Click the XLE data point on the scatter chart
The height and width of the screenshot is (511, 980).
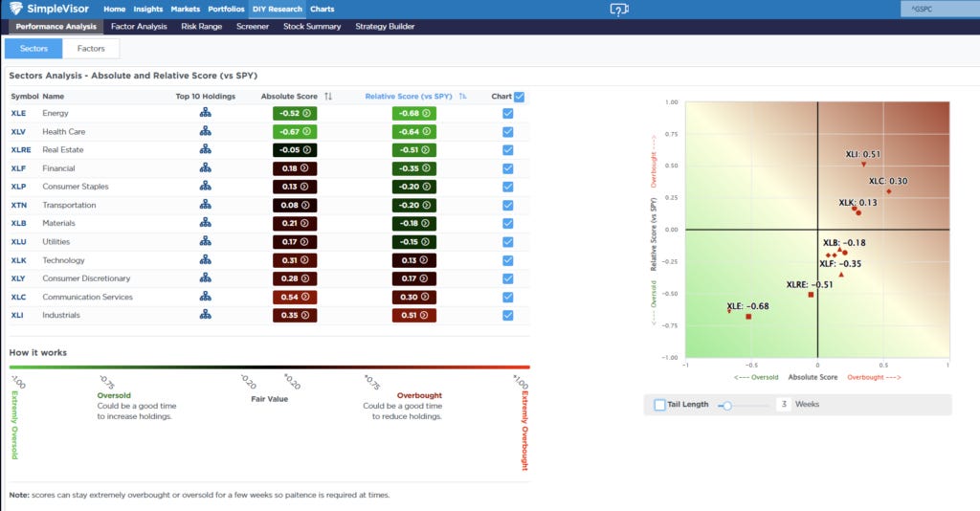pyautogui.click(x=748, y=317)
